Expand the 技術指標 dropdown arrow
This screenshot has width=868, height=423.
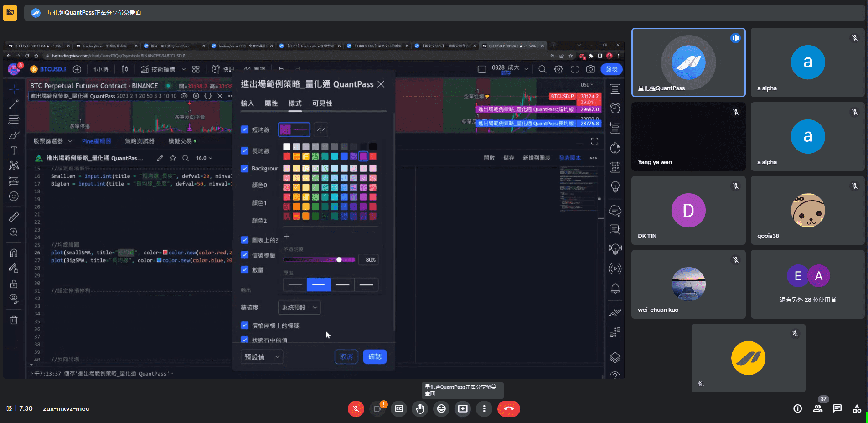(x=184, y=69)
